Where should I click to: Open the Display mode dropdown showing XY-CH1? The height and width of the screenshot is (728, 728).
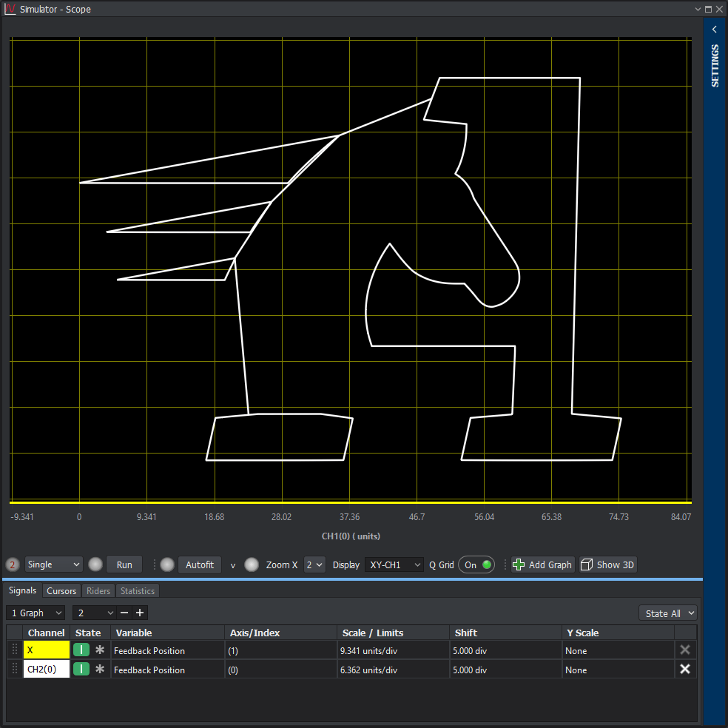(394, 564)
